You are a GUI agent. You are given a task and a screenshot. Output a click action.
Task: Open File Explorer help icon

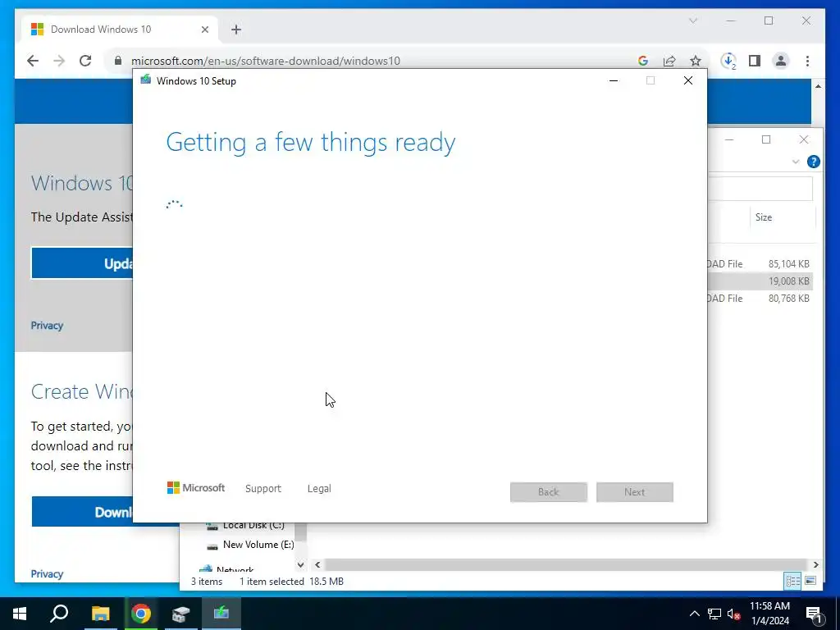tap(813, 162)
